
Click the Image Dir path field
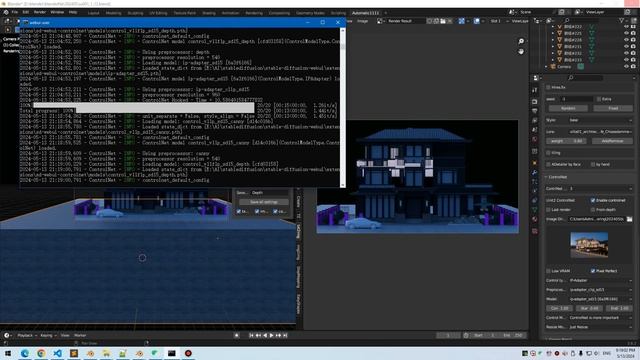pos(596,219)
